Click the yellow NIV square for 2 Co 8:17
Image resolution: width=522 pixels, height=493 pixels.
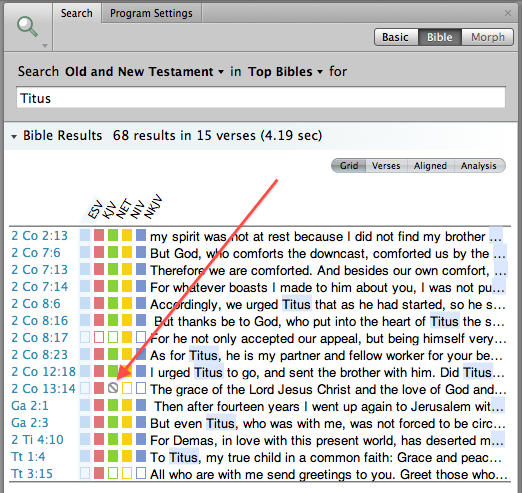point(127,337)
